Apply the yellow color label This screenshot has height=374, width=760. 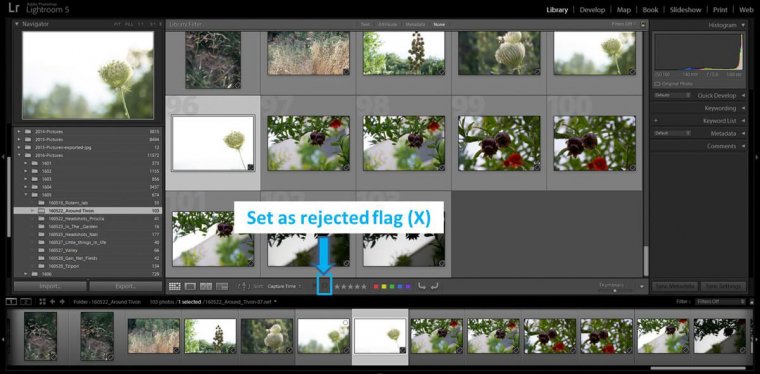[384, 286]
